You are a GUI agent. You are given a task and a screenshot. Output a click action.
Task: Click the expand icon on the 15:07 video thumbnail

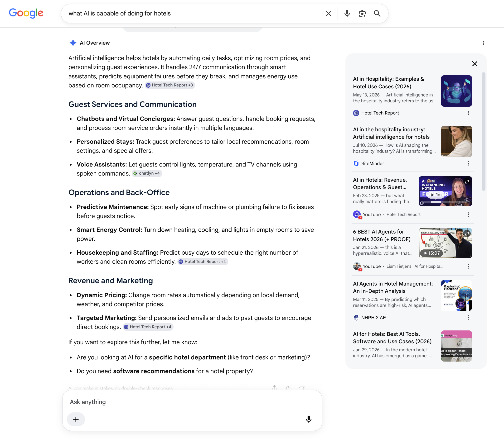point(467,234)
